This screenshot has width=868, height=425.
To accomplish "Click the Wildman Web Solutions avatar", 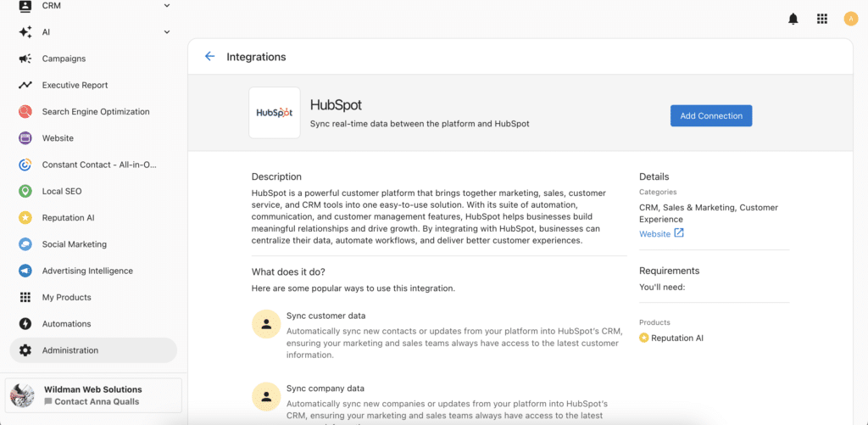I will point(23,395).
